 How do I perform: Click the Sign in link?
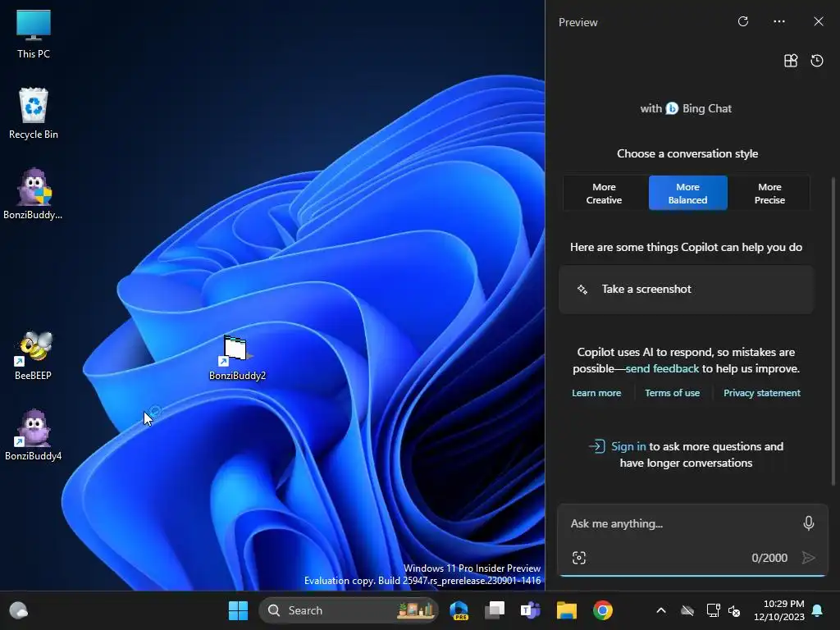click(x=628, y=446)
